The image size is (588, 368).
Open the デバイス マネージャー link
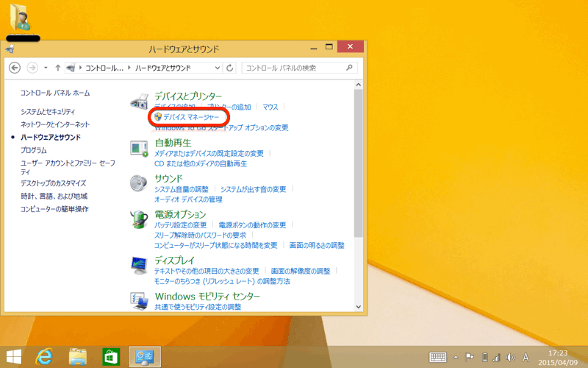[x=190, y=117]
